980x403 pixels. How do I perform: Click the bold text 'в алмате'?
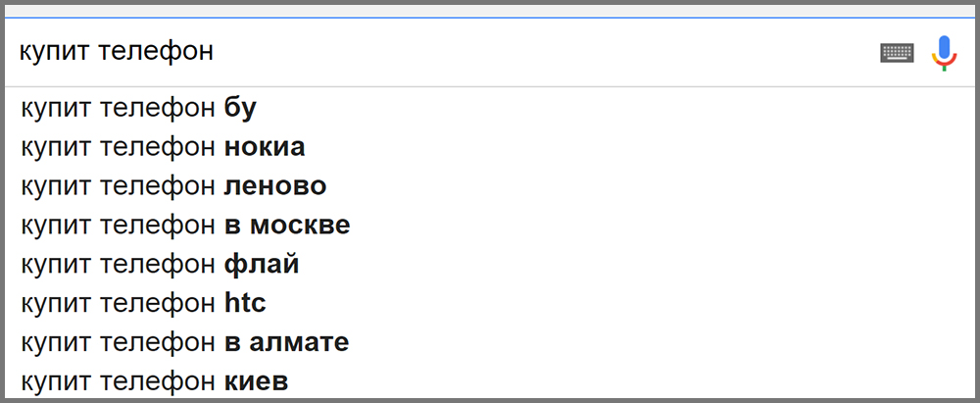pyautogui.click(x=287, y=343)
